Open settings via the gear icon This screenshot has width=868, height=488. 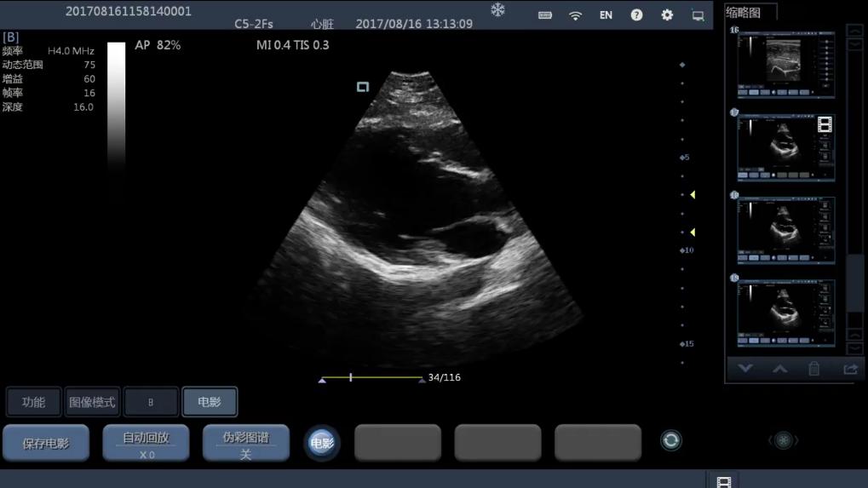pyautogui.click(x=667, y=15)
